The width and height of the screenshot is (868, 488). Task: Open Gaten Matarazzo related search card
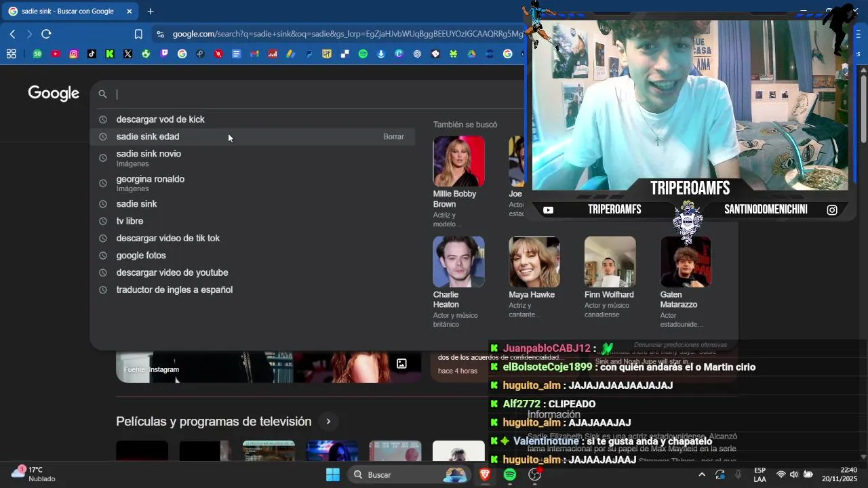(686, 282)
